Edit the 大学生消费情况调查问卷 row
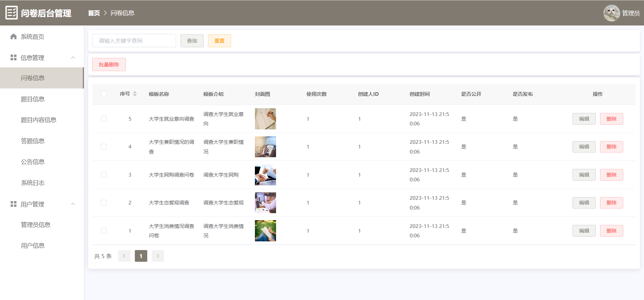 [584, 231]
